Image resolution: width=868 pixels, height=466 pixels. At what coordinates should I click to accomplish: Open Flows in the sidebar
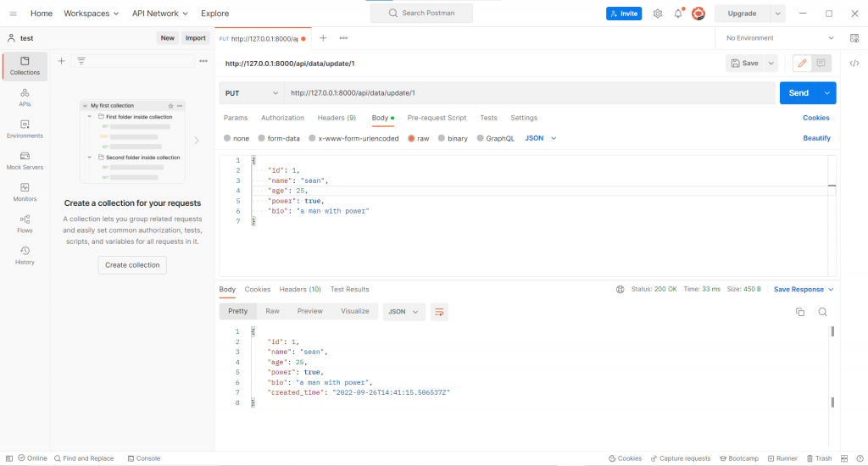click(25, 224)
